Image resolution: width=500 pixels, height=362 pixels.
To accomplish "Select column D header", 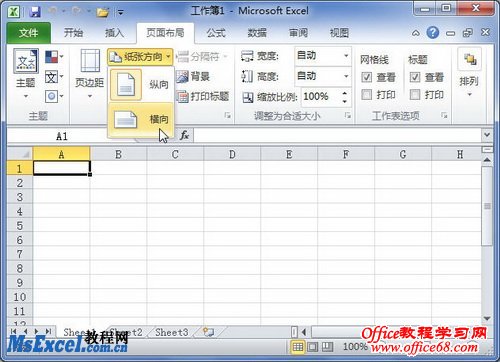I will (232, 154).
